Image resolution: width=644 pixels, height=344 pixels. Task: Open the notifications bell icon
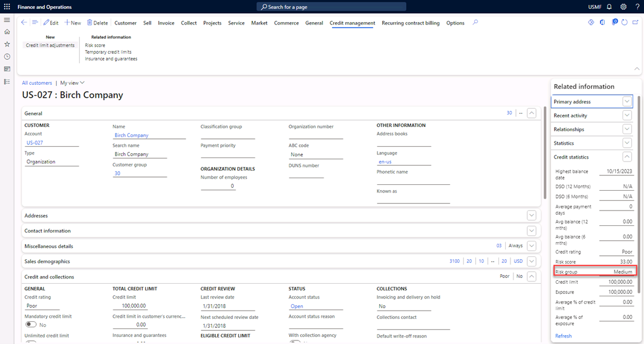[609, 7]
